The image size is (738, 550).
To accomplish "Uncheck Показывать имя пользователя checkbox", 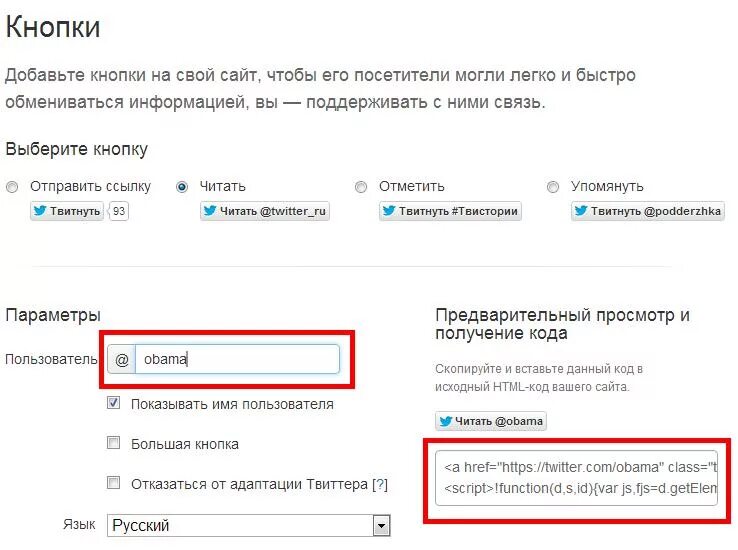I will point(113,403).
